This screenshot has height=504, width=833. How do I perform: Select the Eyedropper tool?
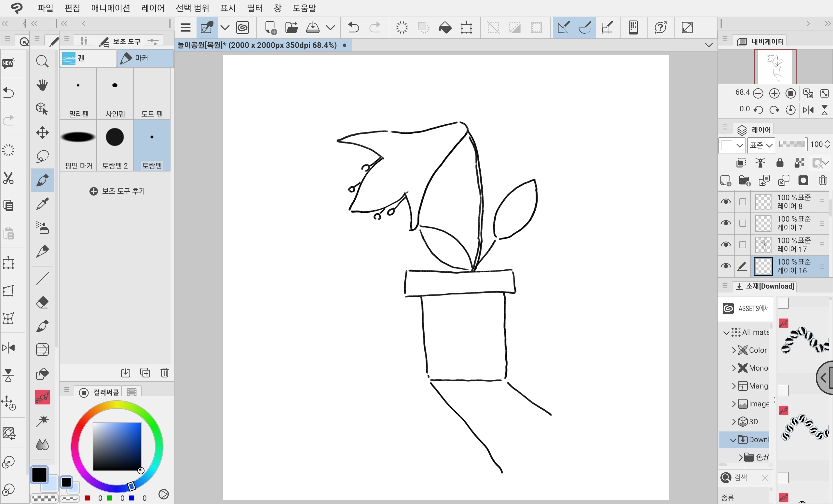pyautogui.click(x=42, y=204)
